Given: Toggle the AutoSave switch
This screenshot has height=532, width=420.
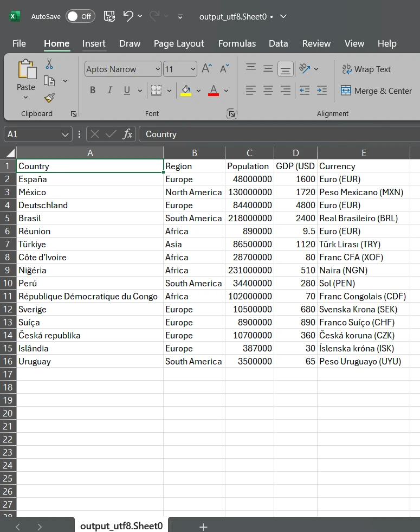Looking at the screenshot, I should [x=80, y=16].
